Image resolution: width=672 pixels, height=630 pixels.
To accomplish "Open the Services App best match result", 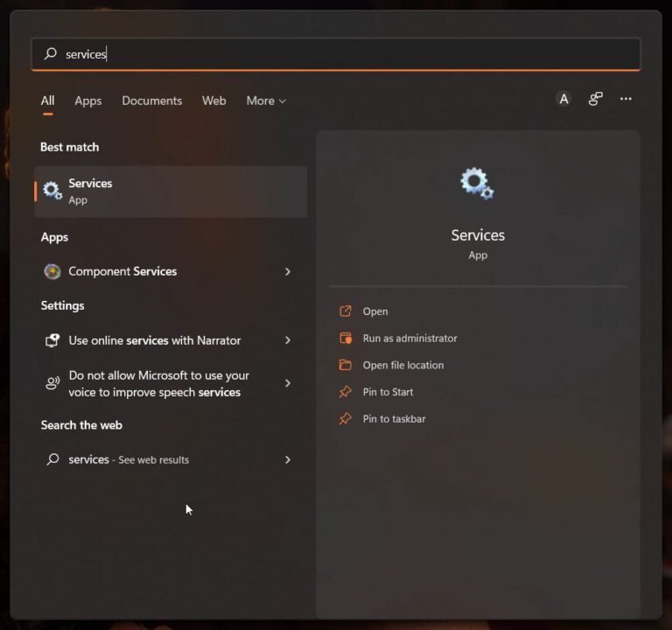I will (171, 191).
